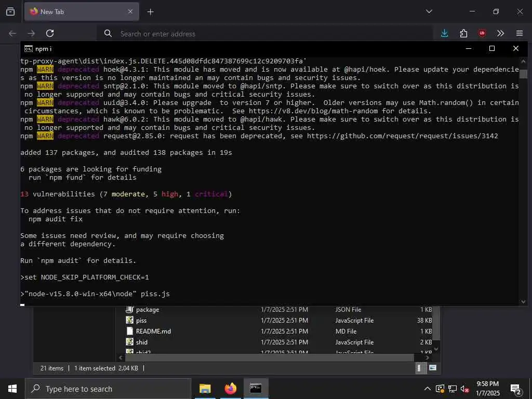Open Firefox recent browsing view icon
The height and width of the screenshot is (399, 532).
[x=10, y=11]
